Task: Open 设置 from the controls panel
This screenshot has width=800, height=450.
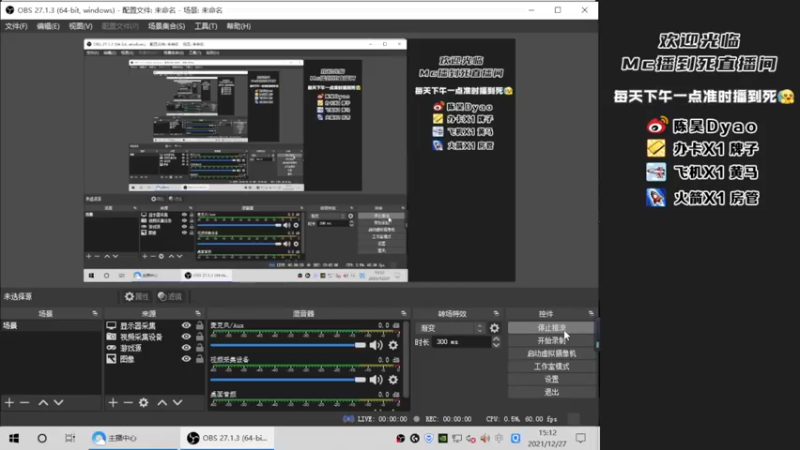Action: tap(552, 380)
